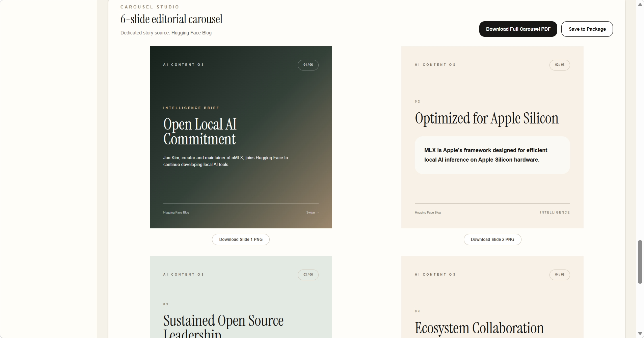Click the 01 / 06 slide counter badge

point(308,65)
